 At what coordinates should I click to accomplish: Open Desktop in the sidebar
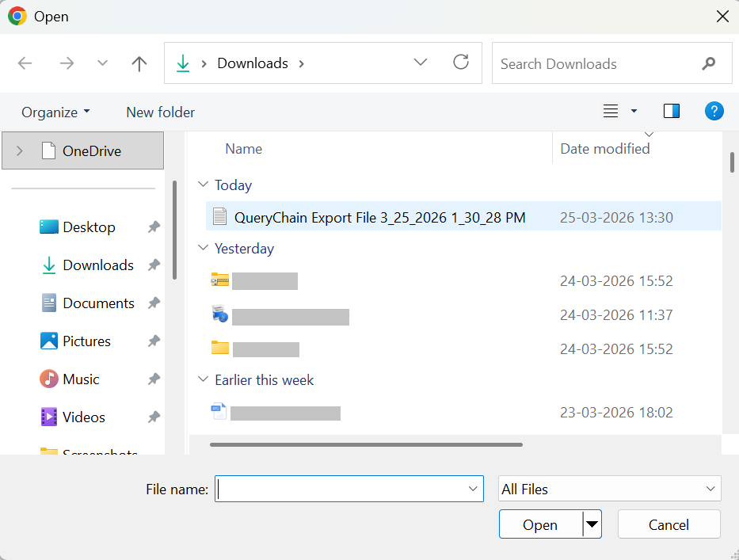[89, 227]
